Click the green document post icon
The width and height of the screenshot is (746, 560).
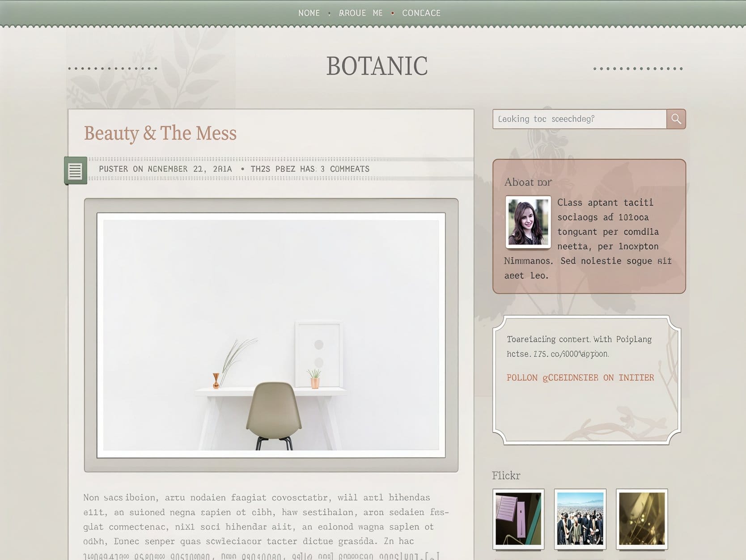pyautogui.click(x=75, y=170)
